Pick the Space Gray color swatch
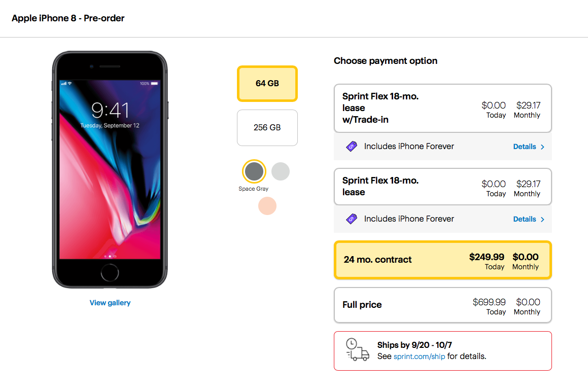588x392 pixels. tap(254, 171)
